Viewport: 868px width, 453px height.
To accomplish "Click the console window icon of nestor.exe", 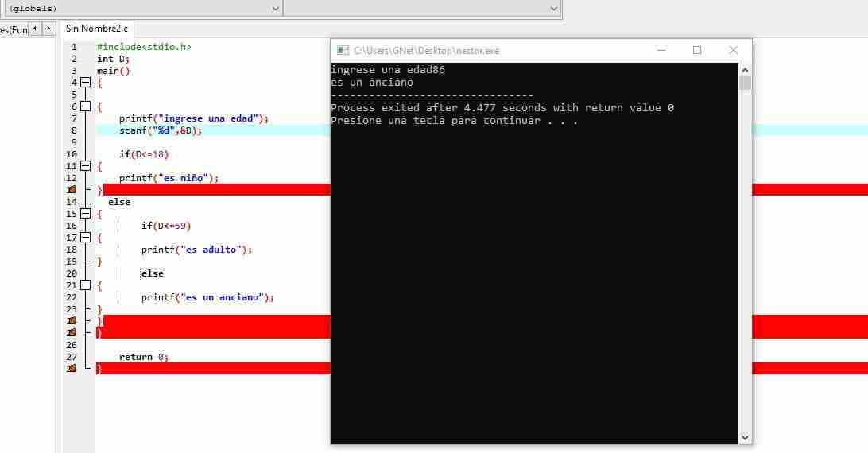I will 343,50.
